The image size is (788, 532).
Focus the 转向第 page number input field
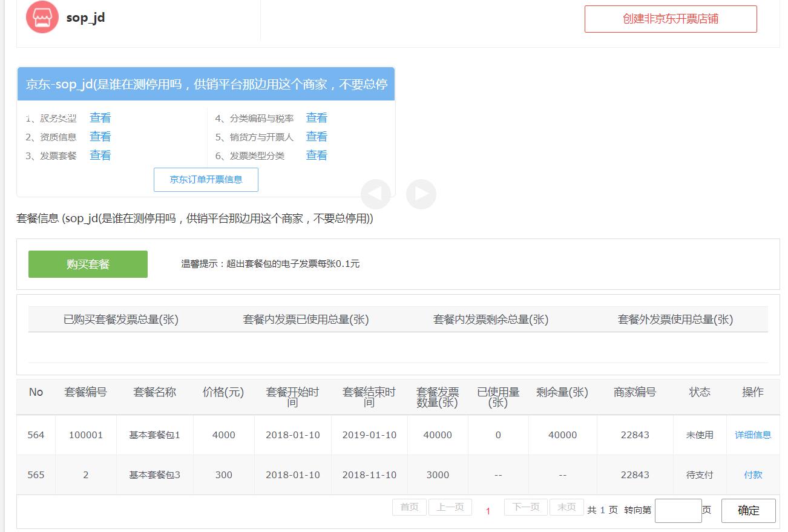click(x=678, y=511)
